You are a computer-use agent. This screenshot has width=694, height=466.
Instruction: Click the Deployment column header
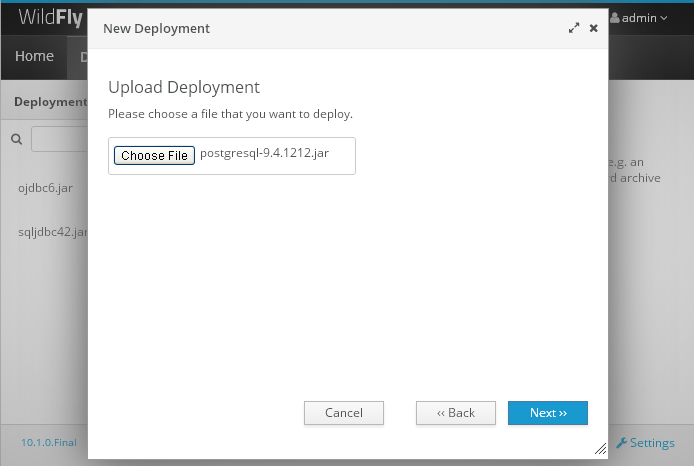point(50,102)
